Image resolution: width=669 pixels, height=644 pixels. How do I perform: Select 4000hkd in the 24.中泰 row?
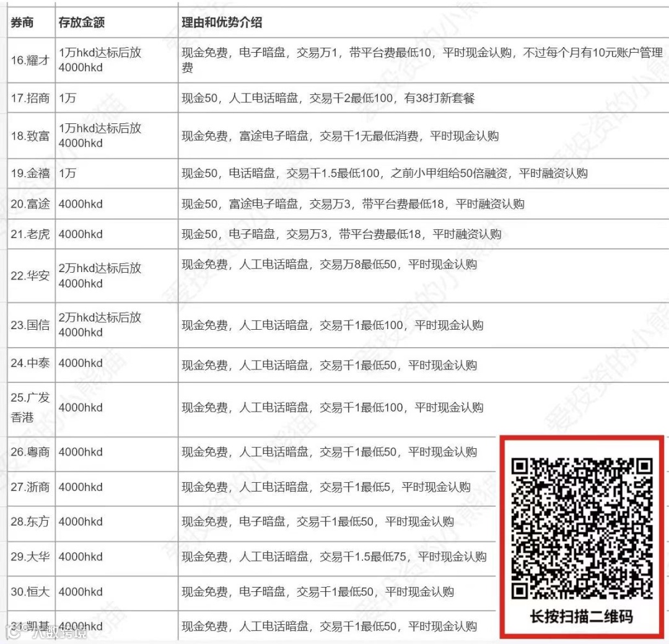(x=81, y=363)
